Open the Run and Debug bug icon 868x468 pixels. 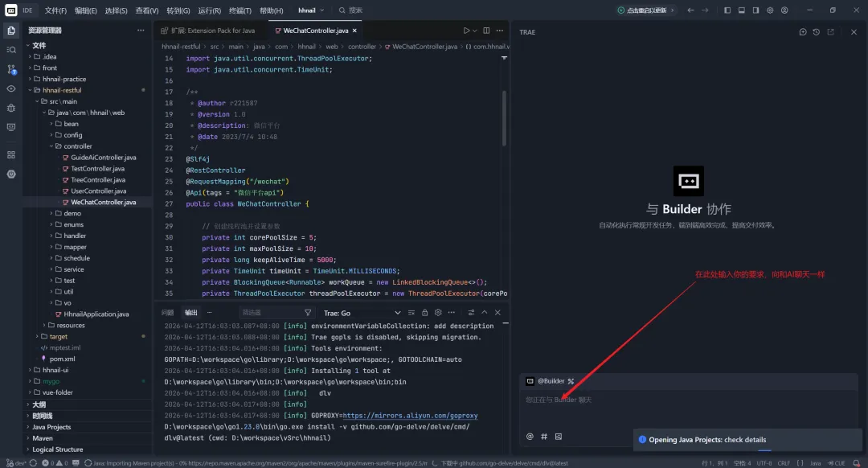coord(11,108)
